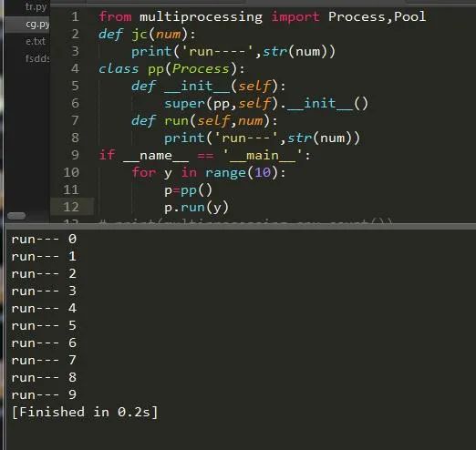Click the Finished in 0.2s message

85,412
